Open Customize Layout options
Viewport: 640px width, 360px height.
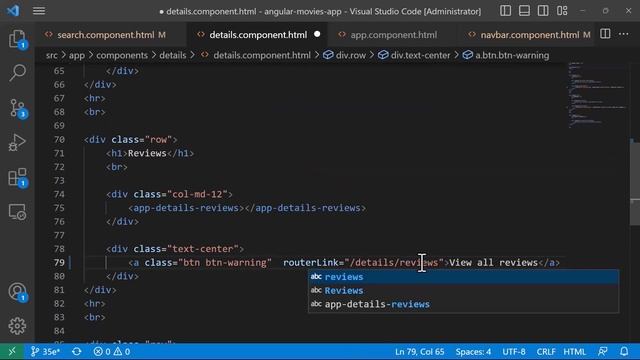pyautogui.click(x=562, y=11)
